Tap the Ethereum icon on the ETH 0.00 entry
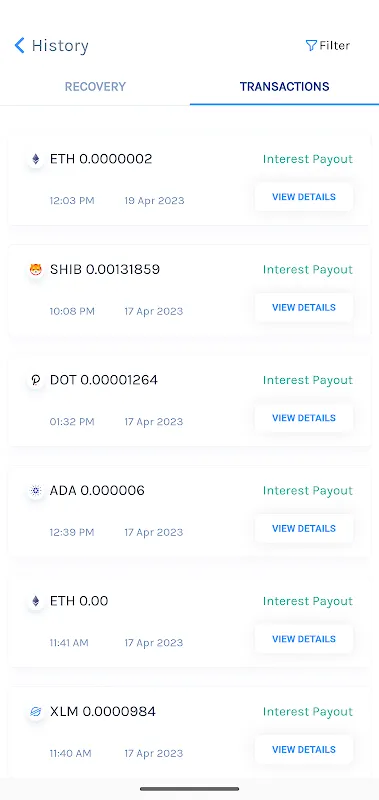 [x=36, y=601]
